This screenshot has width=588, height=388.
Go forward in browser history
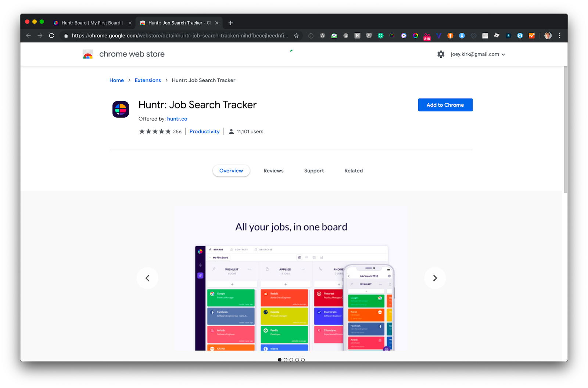[x=40, y=36]
